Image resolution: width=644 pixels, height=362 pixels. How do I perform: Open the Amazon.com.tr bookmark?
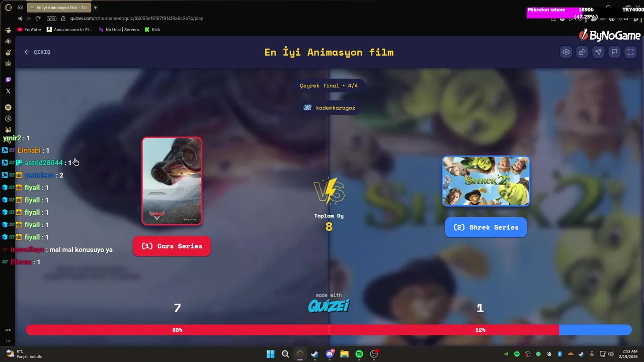pyautogui.click(x=69, y=30)
